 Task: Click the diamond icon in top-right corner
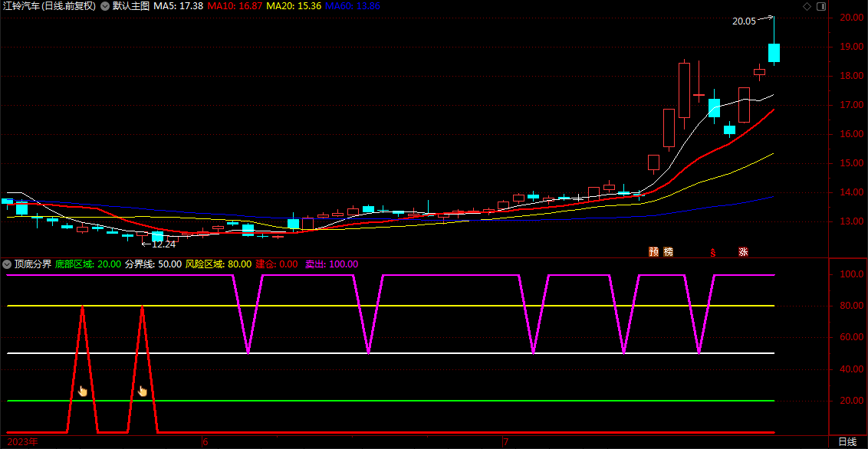807,7
